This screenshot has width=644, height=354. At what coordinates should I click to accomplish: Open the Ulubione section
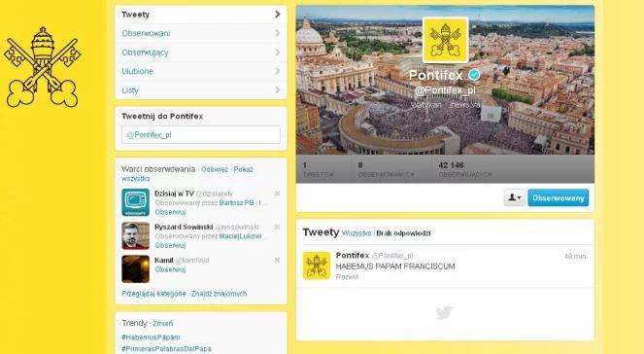pos(201,71)
